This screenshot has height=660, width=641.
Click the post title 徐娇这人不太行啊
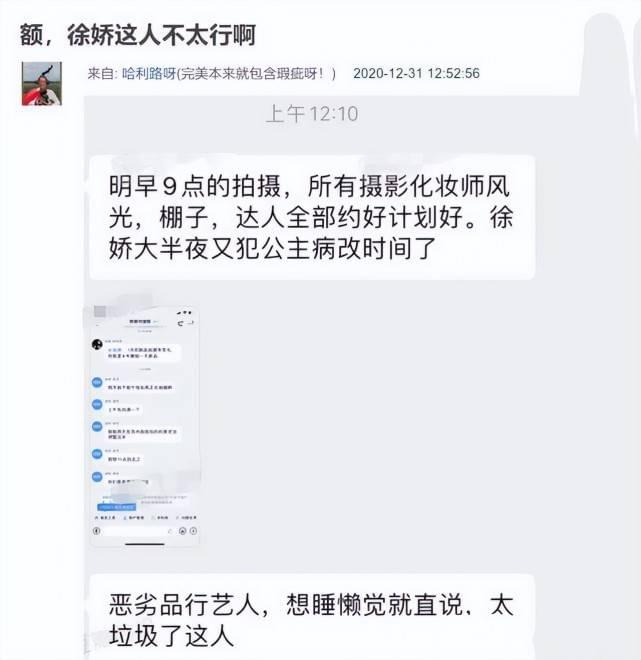(161, 35)
